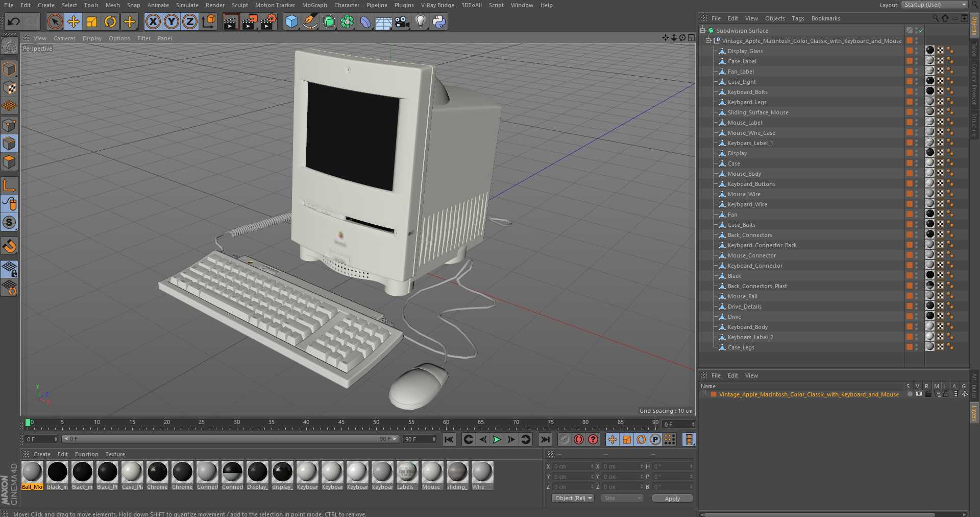980x517 pixels.
Task: Select the Ball_Mo material swatch
Action: pos(32,475)
